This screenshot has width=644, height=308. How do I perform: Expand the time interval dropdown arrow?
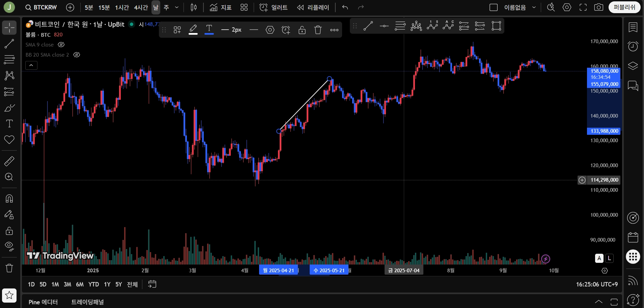pos(177,7)
